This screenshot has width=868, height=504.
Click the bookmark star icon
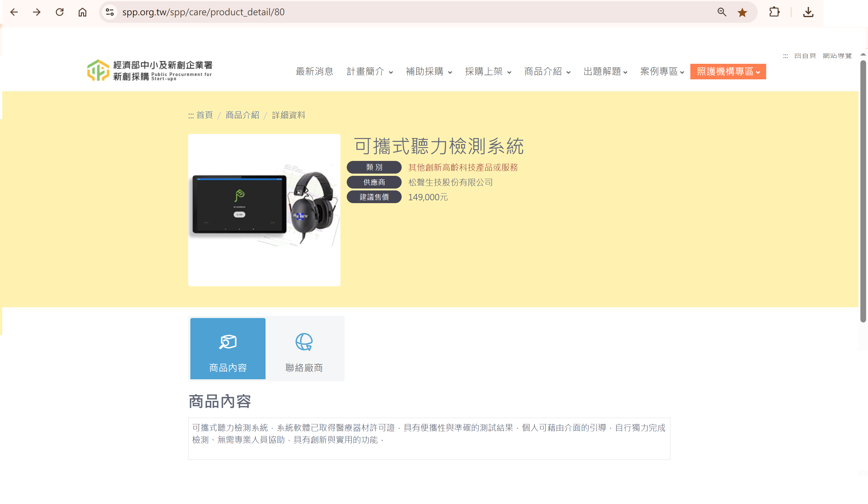pos(742,12)
